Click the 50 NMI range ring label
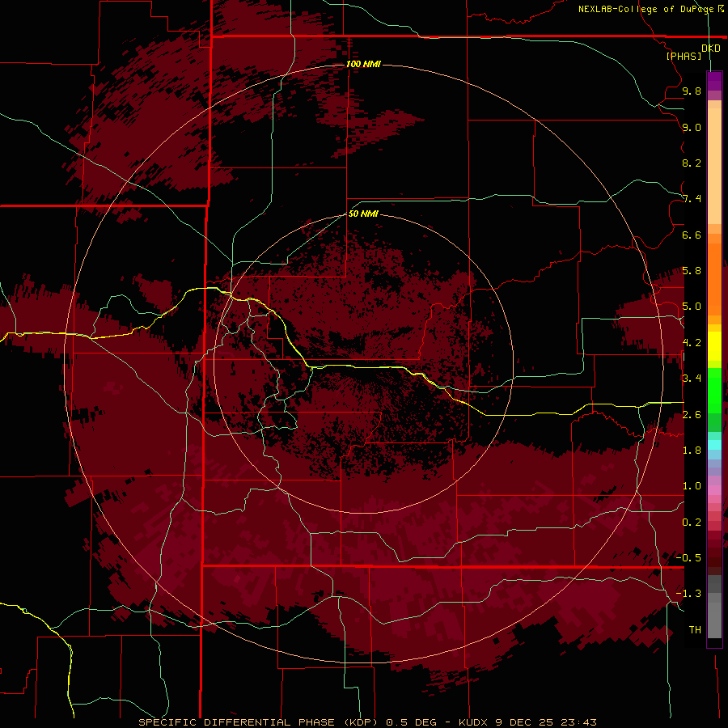The image size is (728, 728). (x=363, y=214)
